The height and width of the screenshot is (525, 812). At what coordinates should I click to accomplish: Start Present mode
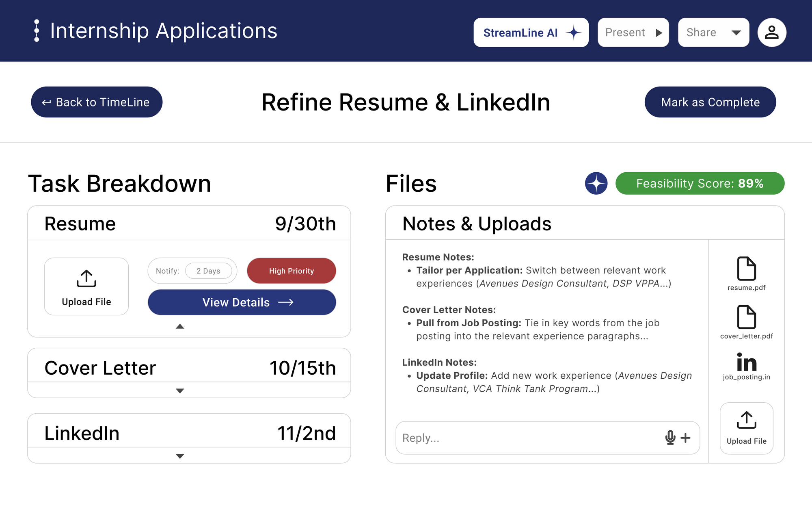[x=633, y=33]
